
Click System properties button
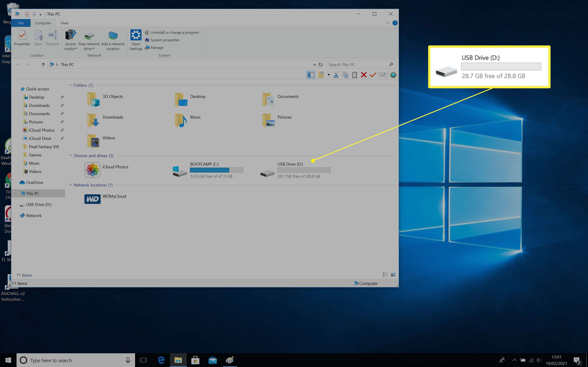pyautogui.click(x=165, y=39)
